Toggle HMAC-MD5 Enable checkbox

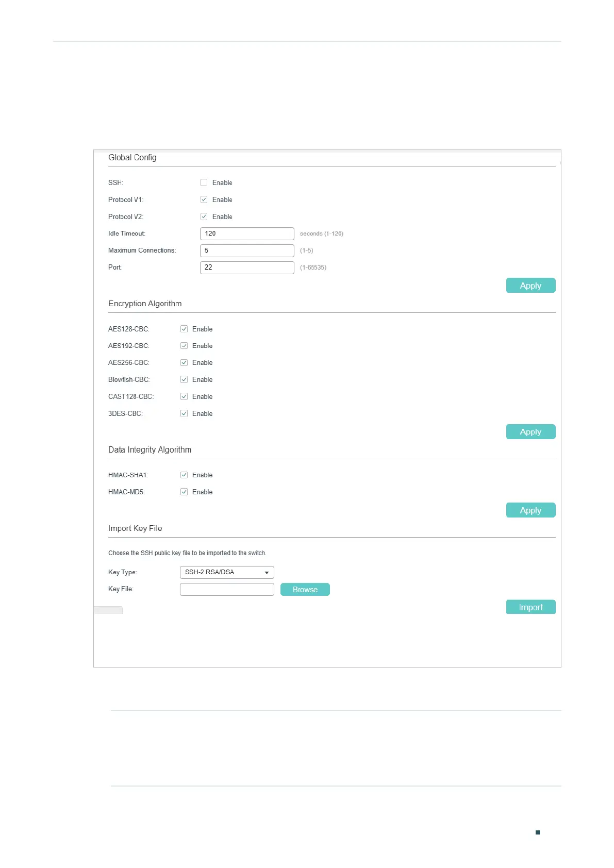coord(184,492)
